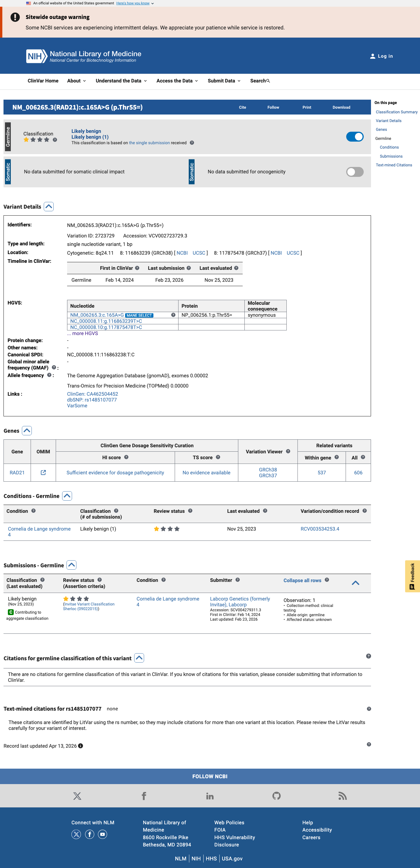This screenshot has width=420, height=868.
Task: Open NCBI GitHub icon in Follow NCBI
Action: [276, 796]
